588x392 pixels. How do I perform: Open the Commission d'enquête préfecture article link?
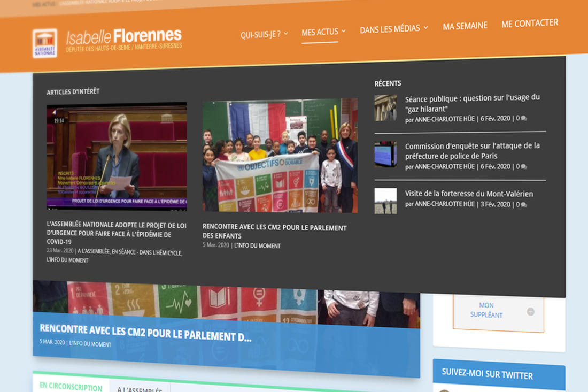pos(472,151)
